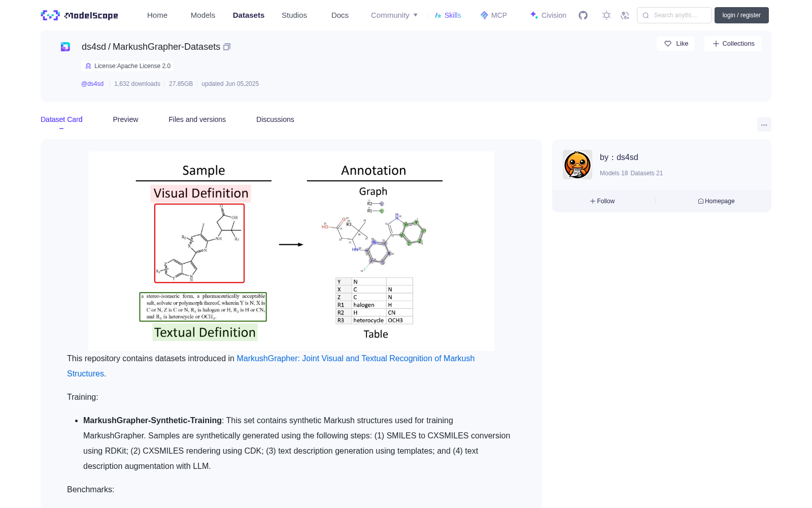This screenshot has width=812, height=508.
Task: Open the GitHub icon link
Action: [x=583, y=15]
